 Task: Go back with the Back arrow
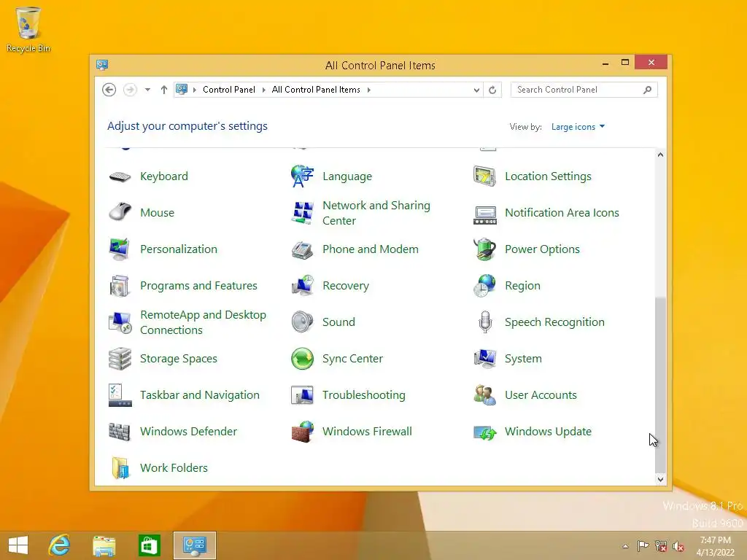tap(109, 90)
